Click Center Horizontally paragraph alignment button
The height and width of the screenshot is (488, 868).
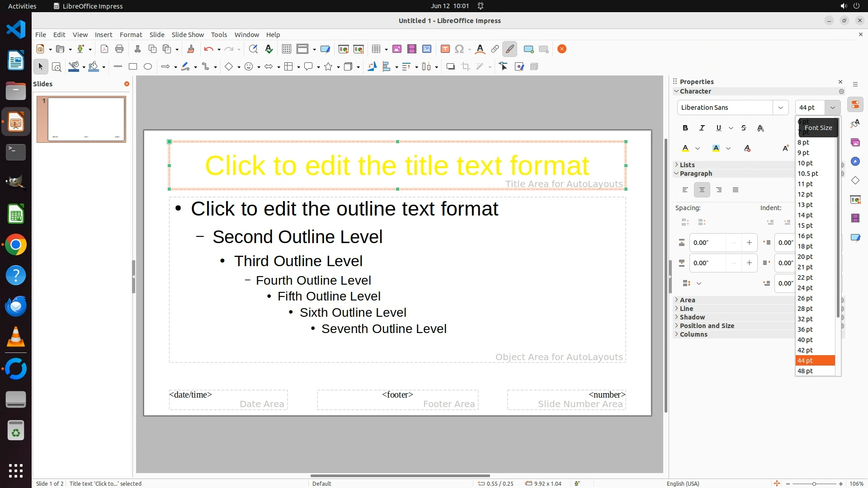coord(702,190)
